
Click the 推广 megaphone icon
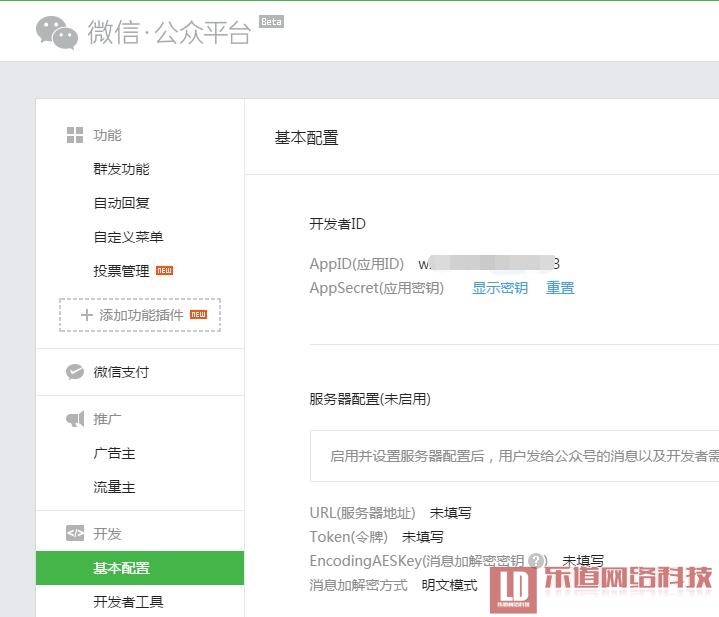pyautogui.click(x=75, y=419)
